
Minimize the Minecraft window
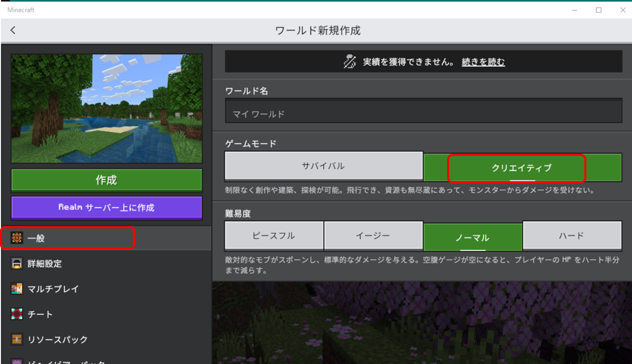[575, 10]
